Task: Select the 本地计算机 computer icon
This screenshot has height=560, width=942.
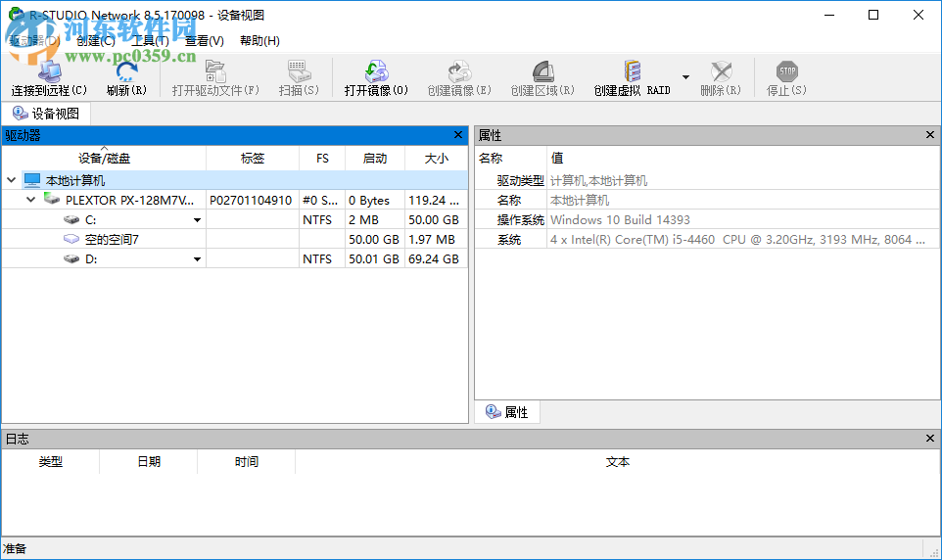Action: (32, 180)
